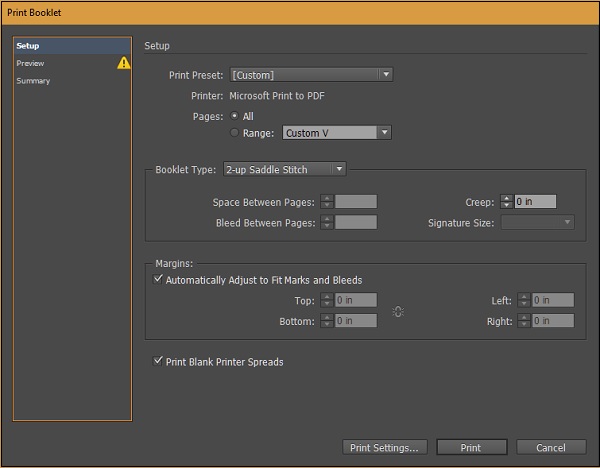
Task: Click the Print Settings button
Action: [x=385, y=447]
